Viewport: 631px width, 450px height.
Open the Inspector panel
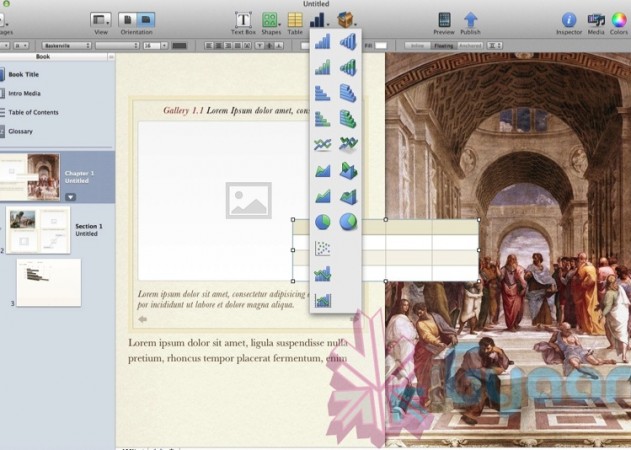[568, 21]
